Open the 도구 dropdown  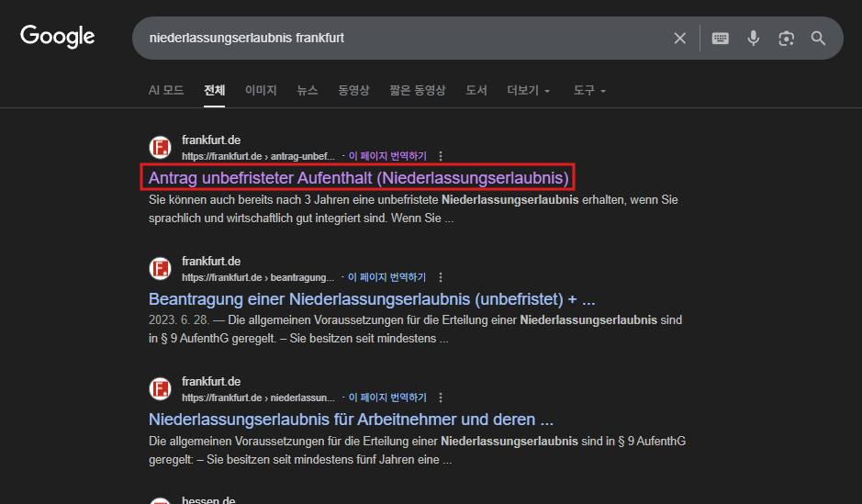point(589,90)
